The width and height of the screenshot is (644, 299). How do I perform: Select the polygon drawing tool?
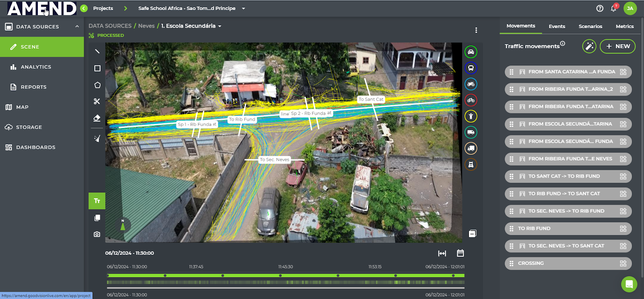point(97,85)
